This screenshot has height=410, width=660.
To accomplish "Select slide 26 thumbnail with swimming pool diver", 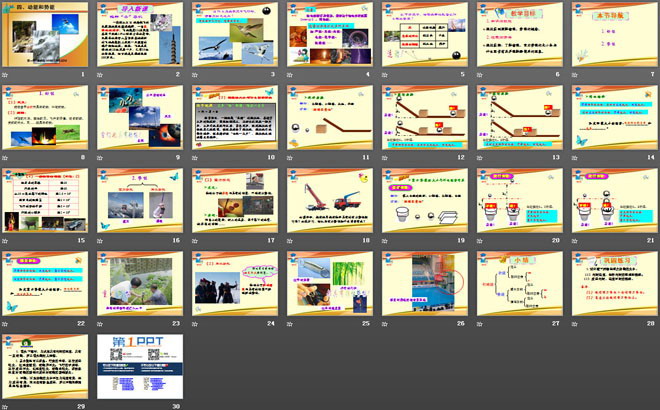I will coord(425,283).
